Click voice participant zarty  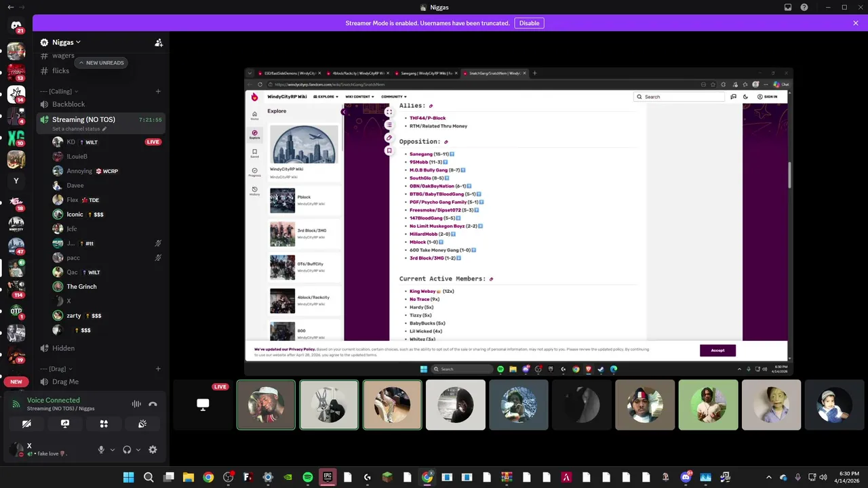click(x=108, y=316)
